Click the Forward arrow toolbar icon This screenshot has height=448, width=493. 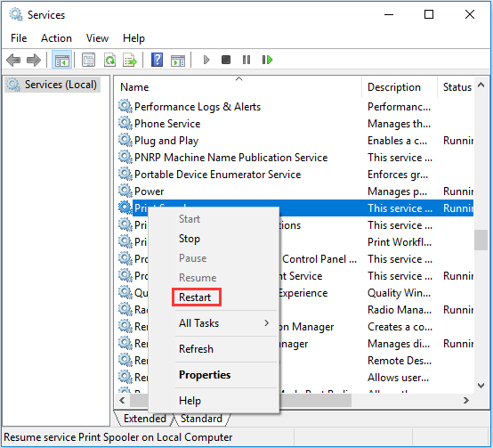click(x=34, y=60)
